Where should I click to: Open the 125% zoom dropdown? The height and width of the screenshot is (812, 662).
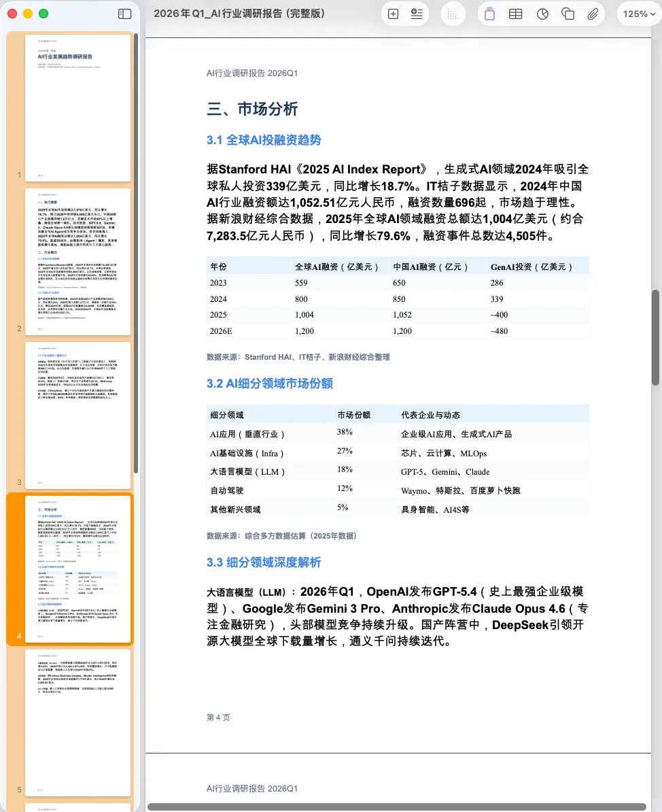coord(639,14)
